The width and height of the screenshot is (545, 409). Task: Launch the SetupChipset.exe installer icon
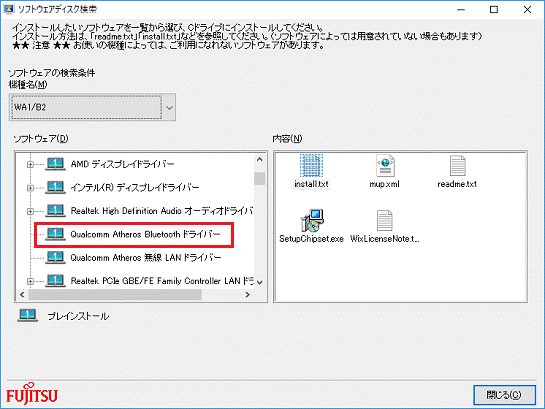point(312,220)
